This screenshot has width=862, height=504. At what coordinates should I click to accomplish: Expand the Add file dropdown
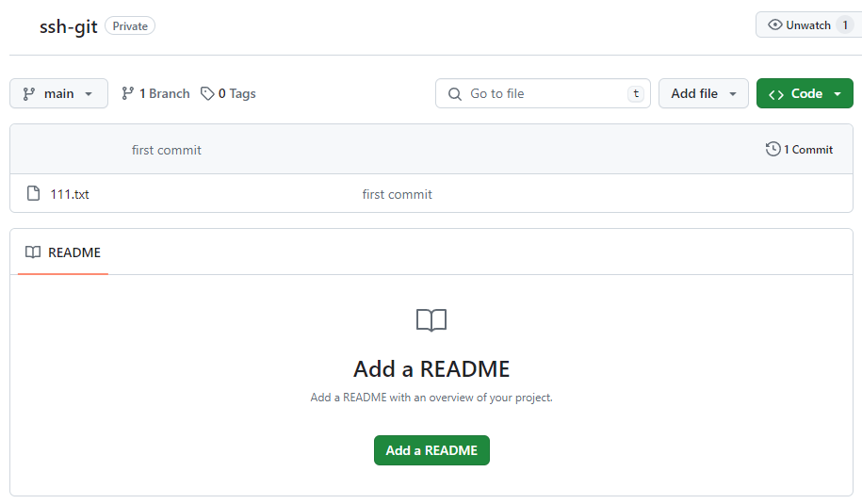[x=703, y=94]
